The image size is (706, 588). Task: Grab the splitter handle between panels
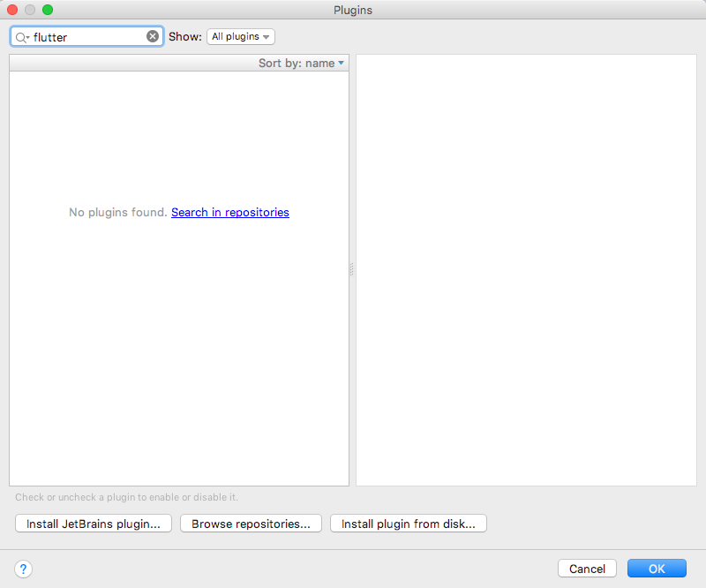point(351,269)
